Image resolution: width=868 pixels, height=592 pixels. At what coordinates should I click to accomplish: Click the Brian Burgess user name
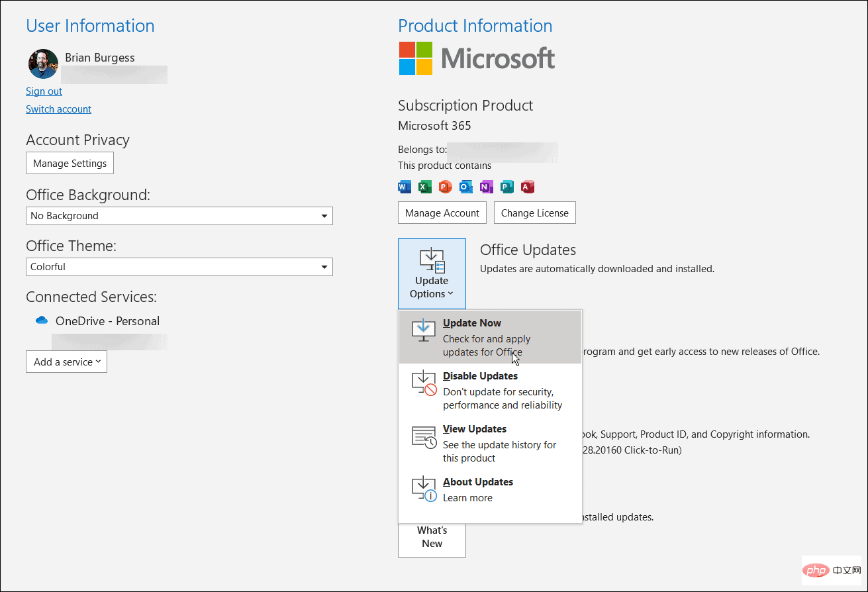coord(100,58)
